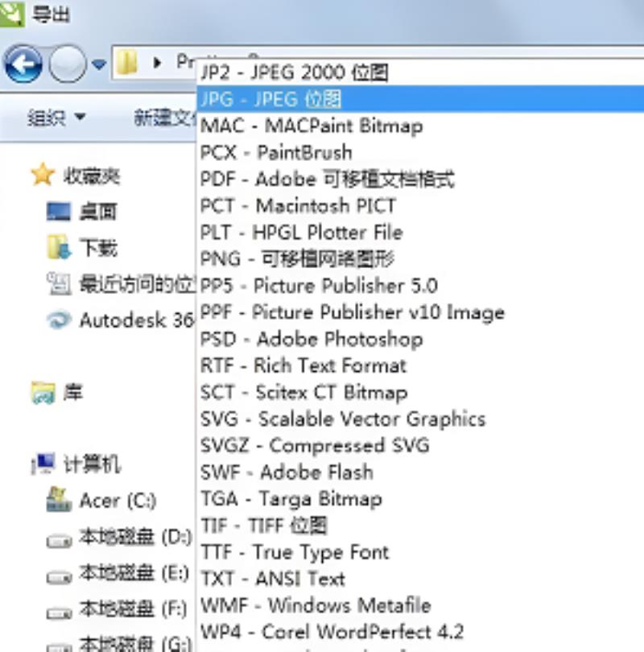Choose PNG - 可移植网络图形 format
The height and width of the screenshot is (652, 644).
point(420,258)
